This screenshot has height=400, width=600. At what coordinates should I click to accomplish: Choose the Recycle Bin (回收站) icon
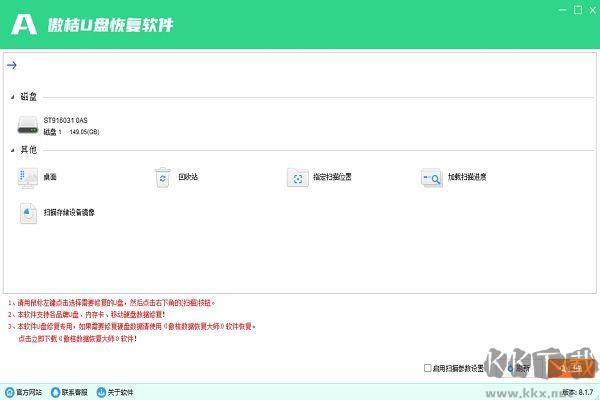point(163,178)
